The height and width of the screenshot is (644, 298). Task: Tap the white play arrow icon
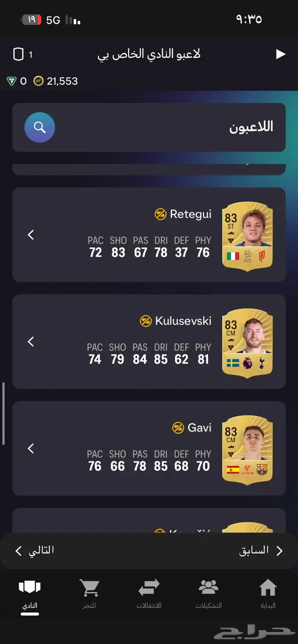tap(281, 54)
